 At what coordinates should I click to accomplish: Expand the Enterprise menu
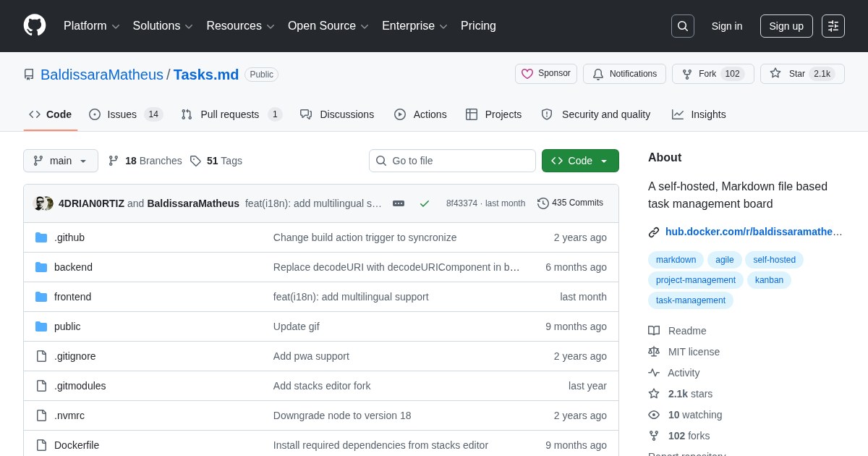[414, 26]
